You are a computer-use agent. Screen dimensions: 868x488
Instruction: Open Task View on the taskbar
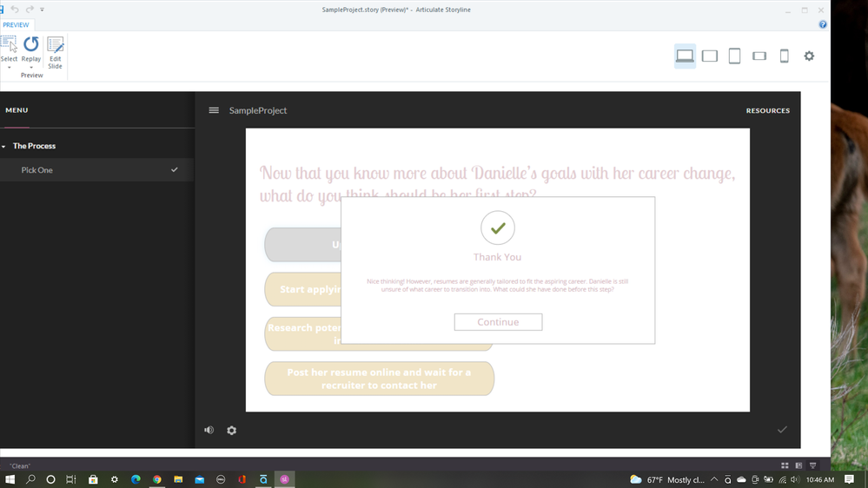71,479
